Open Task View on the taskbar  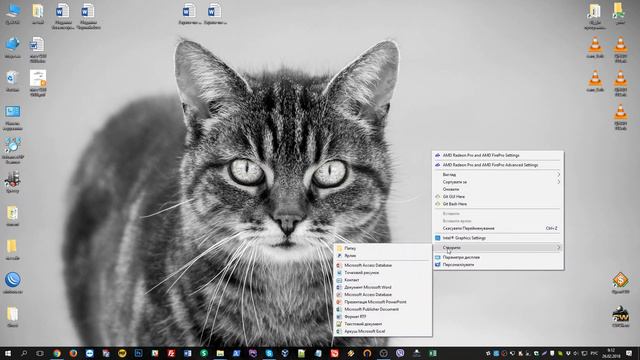40,353
